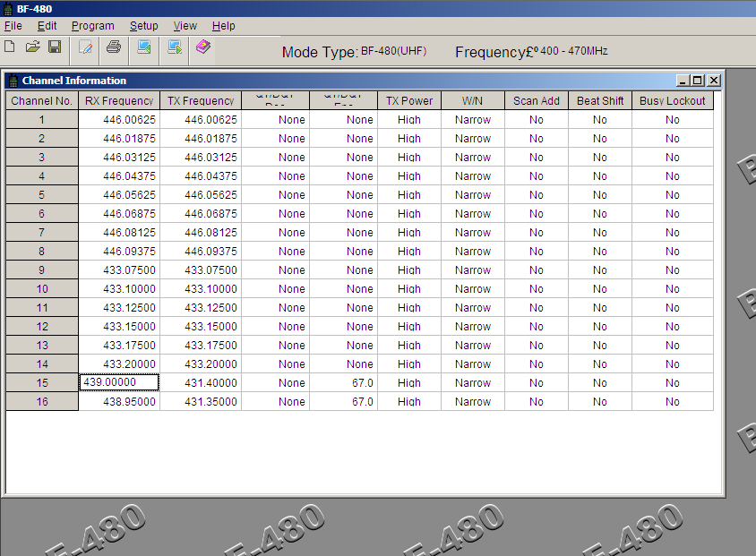Image resolution: width=756 pixels, height=556 pixels.
Task: Click the W/N column header
Action: [473, 100]
